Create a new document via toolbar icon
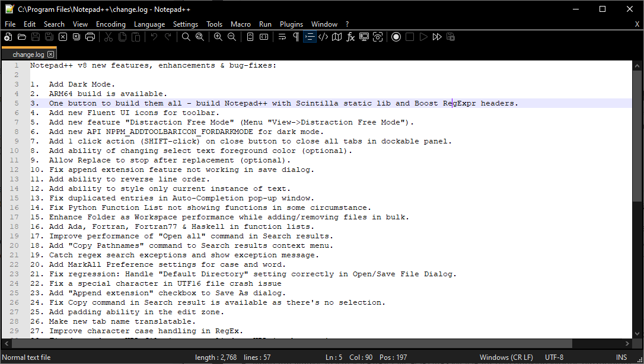This screenshot has width=644, height=364. 8,37
